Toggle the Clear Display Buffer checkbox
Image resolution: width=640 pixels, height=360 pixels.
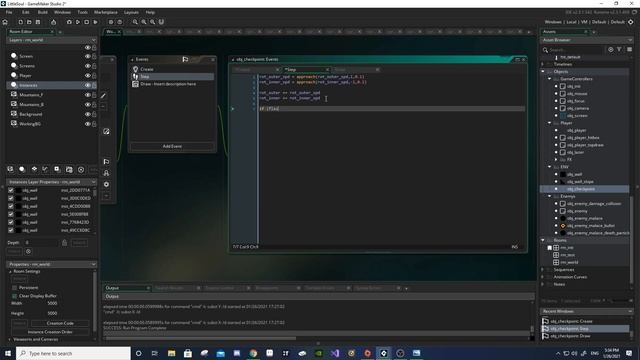tap(14, 296)
